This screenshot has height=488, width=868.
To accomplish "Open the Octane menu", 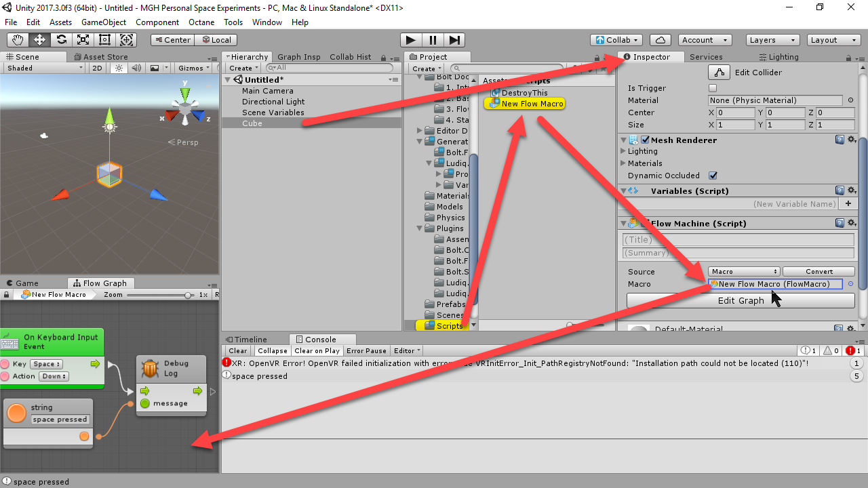I will (x=201, y=22).
